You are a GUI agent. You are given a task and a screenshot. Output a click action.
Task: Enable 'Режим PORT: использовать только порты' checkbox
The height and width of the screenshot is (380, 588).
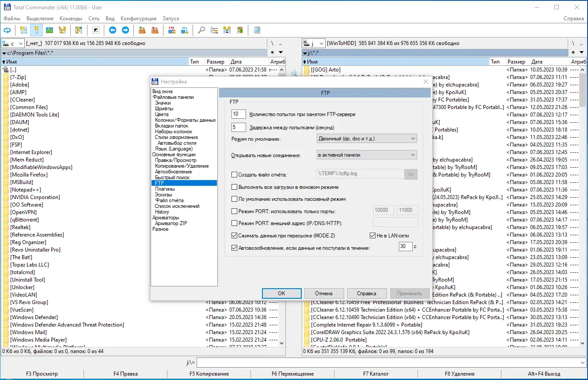235,211
